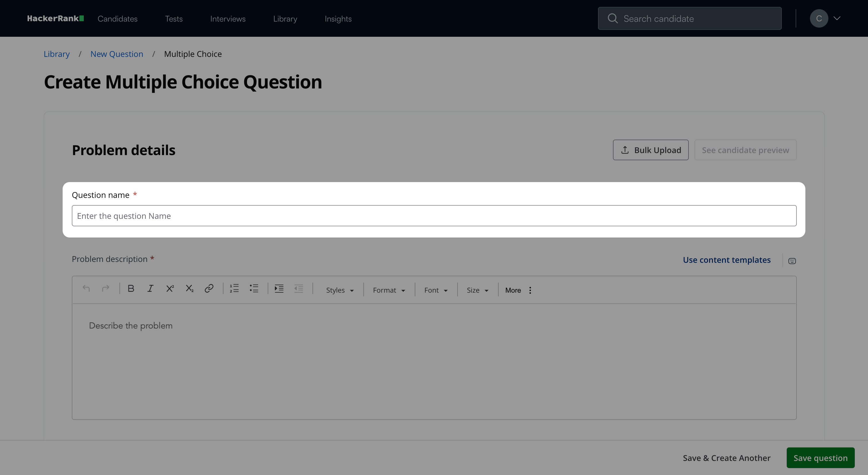Viewport: 868px width, 475px height.
Task: Increase indent in the editor
Action: tap(279, 289)
